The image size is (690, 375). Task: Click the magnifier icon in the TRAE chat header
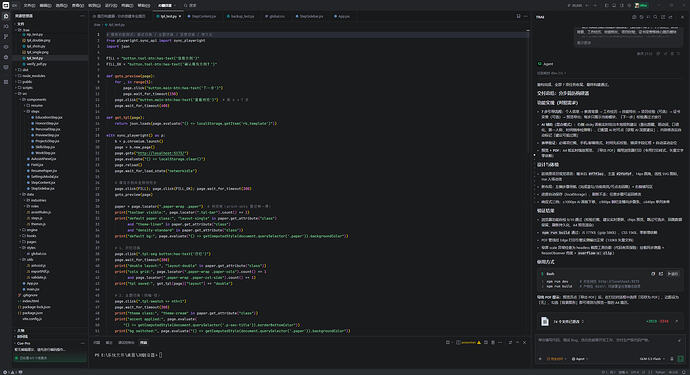click(655, 17)
